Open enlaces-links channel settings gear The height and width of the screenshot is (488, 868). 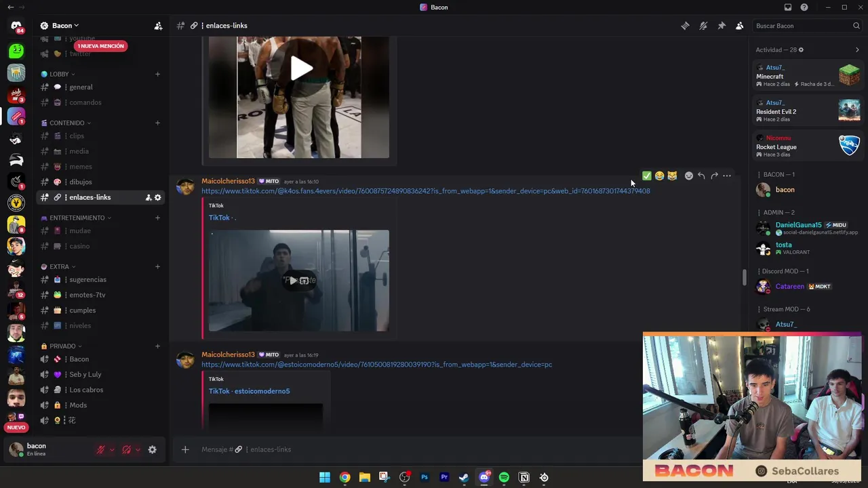pyautogui.click(x=158, y=197)
